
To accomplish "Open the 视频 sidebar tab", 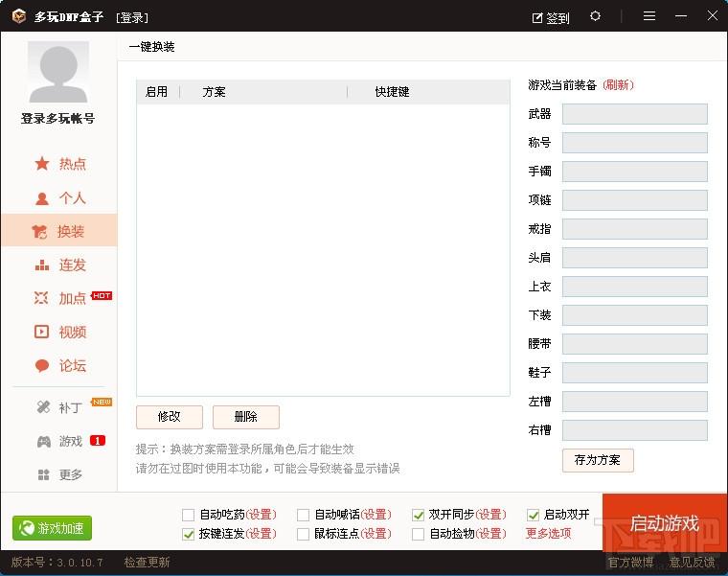I will click(x=59, y=332).
